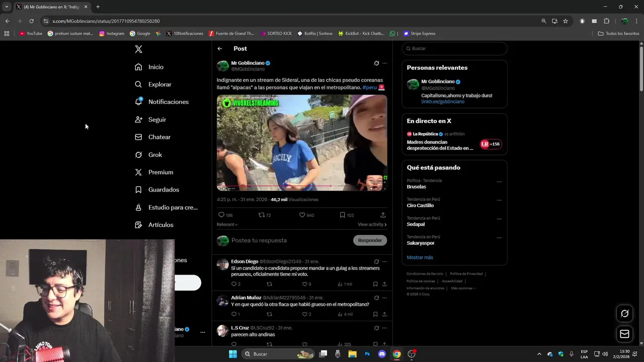Viewport: 644px width, 362px height.
Task: Share the main post
Action: pyautogui.click(x=383, y=215)
